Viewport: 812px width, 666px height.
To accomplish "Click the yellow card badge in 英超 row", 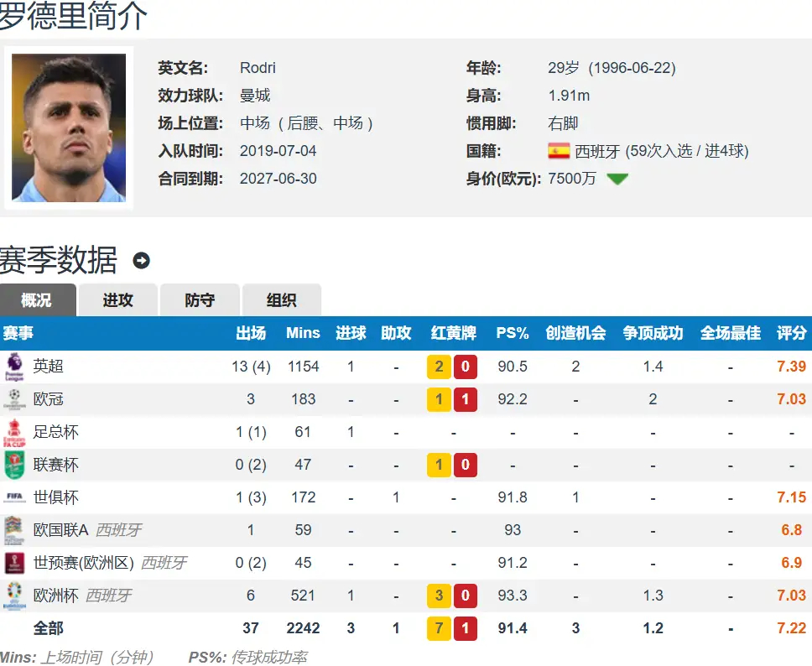I will point(439,366).
